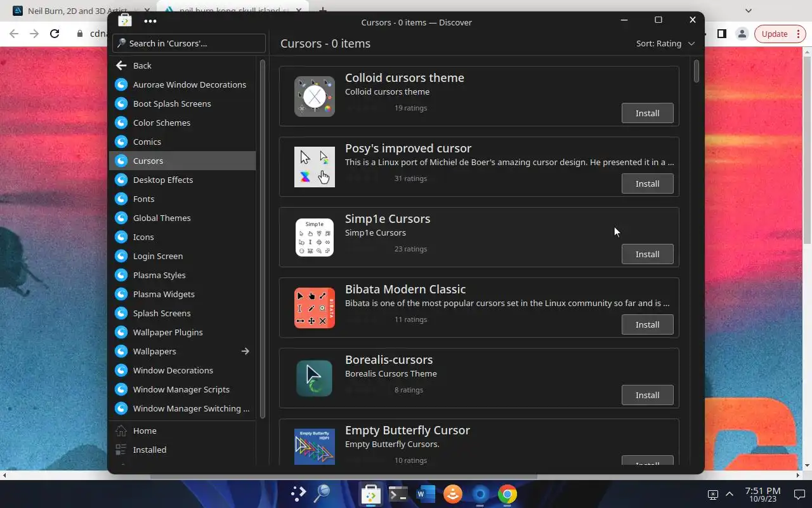Click the Bibata Modern Classic icon
This screenshot has height=508, width=812.
315,308
